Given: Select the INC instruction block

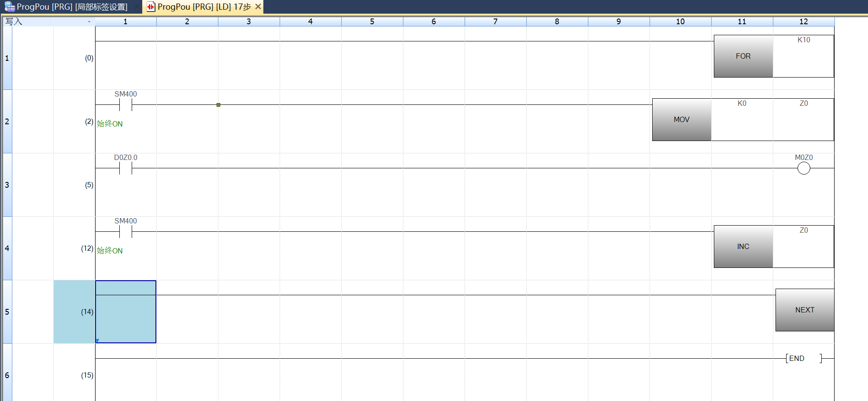Looking at the screenshot, I should [743, 247].
